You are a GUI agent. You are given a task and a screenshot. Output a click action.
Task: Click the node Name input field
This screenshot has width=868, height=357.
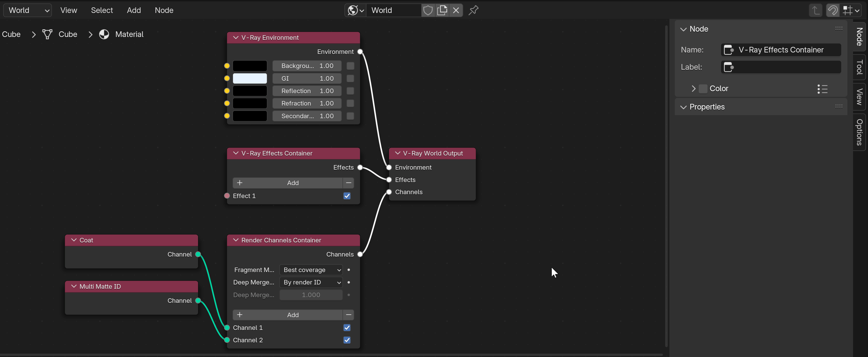pos(781,50)
